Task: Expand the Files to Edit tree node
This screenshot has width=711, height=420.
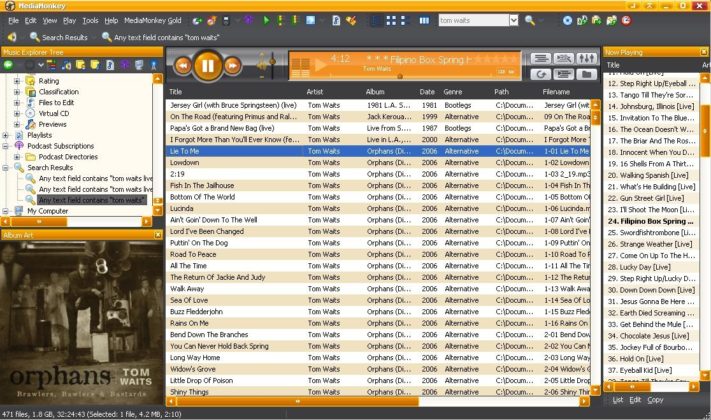Action: 17,103
